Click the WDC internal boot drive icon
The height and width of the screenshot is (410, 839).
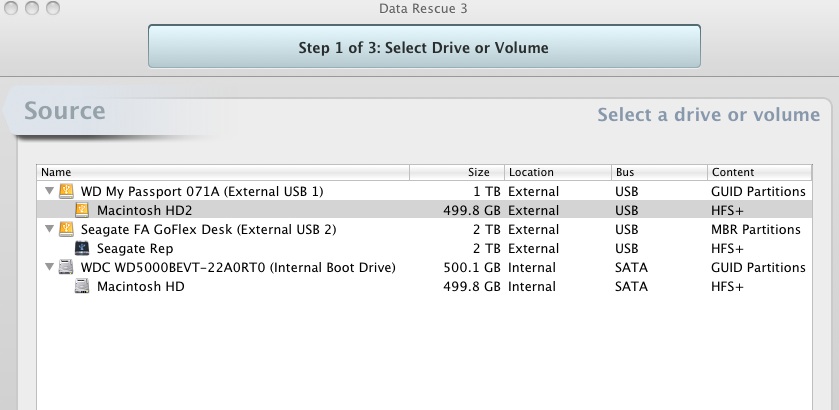[66, 267]
